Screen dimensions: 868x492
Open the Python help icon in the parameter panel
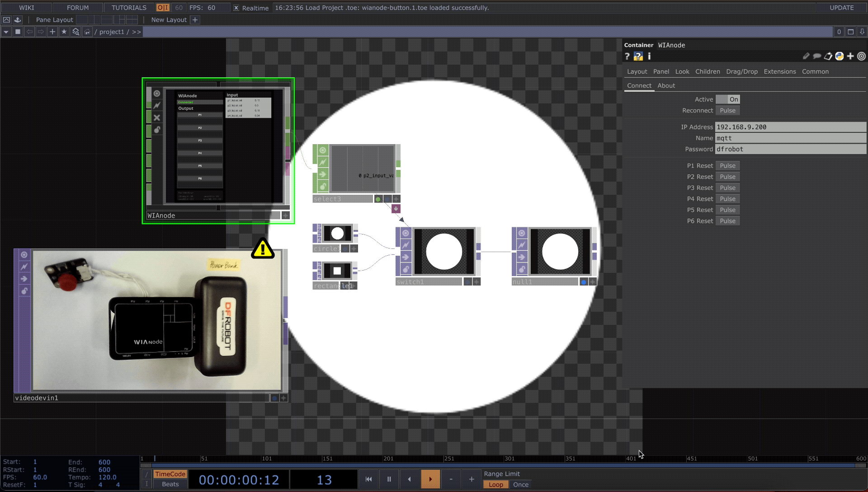638,56
